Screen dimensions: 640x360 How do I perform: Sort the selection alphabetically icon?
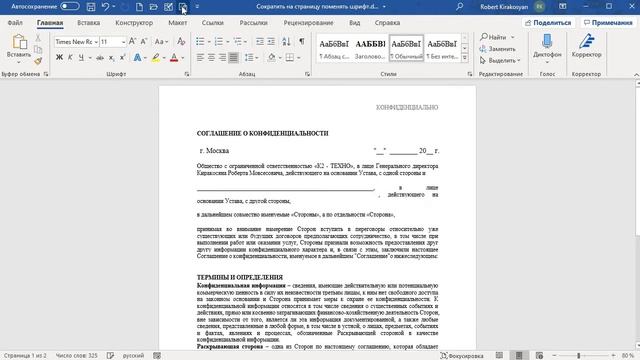point(287,42)
